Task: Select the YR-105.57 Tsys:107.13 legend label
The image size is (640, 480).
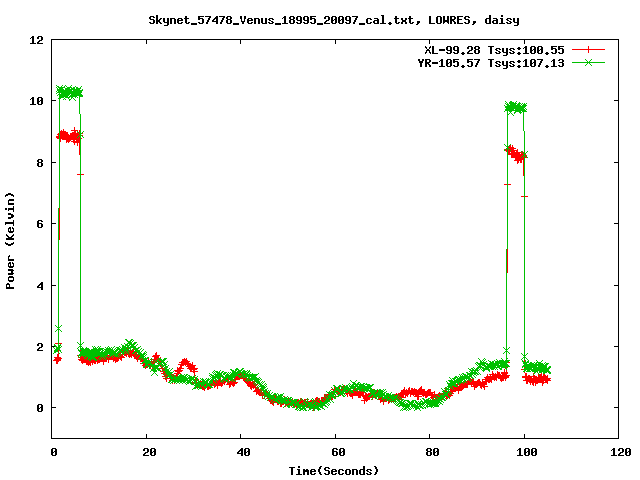Action: click(491, 63)
